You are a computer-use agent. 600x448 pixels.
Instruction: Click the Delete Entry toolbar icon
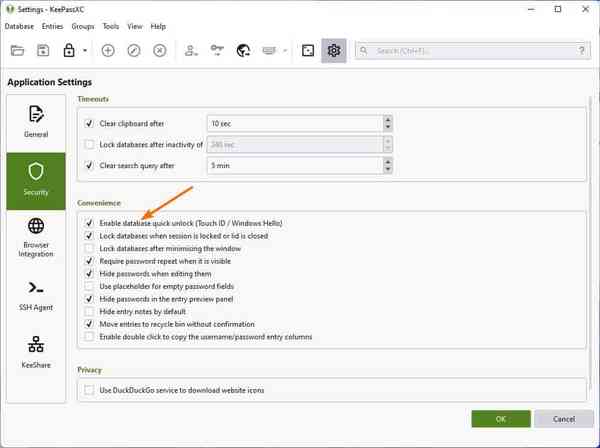point(160,50)
